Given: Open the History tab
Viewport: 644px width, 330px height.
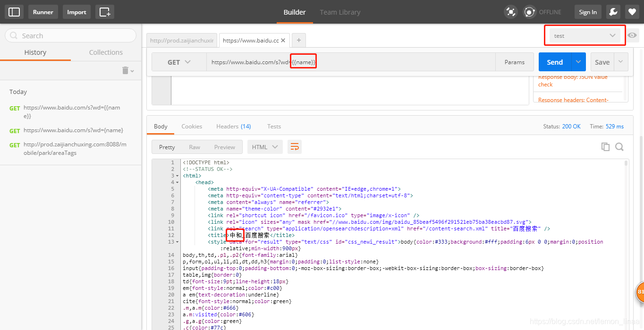Looking at the screenshot, I should (35, 52).
